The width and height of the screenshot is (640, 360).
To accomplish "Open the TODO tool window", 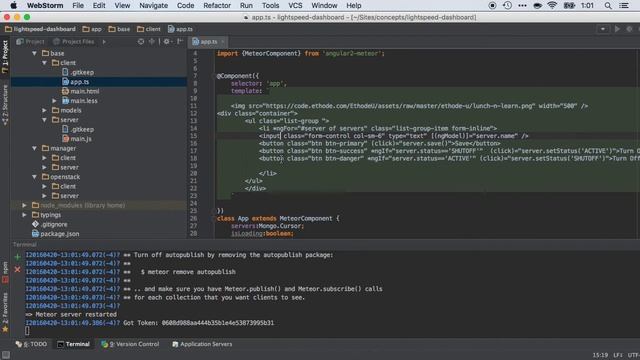I will (31, 344).
